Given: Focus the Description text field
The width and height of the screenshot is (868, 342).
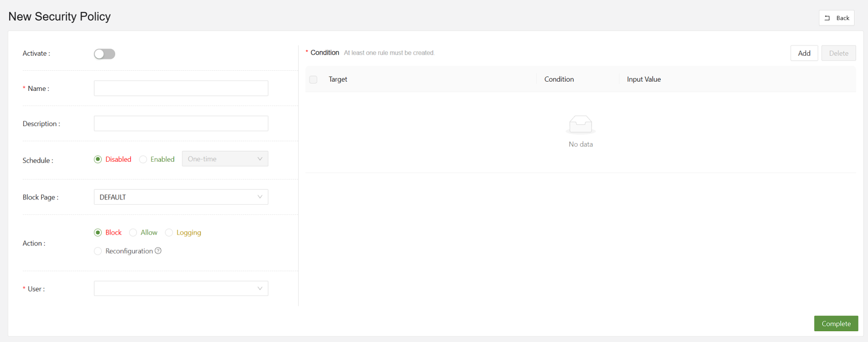Looking at the screenshot, I should (181, 123).
